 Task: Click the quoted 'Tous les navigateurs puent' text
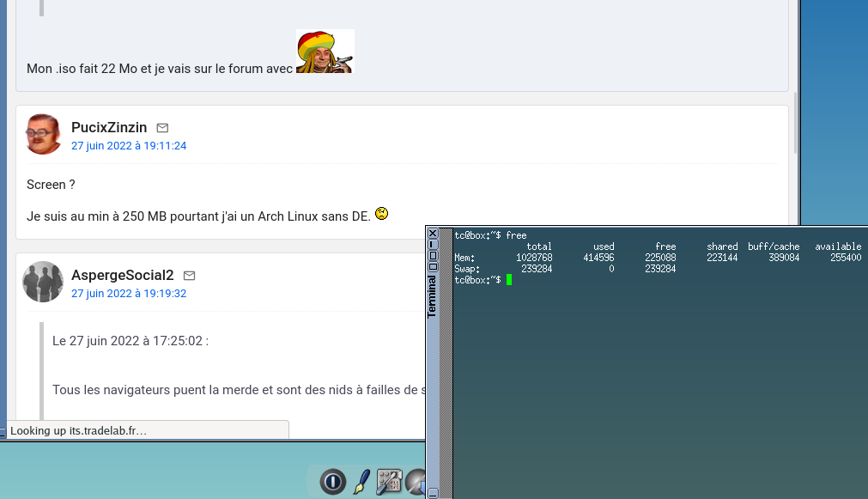point(240,390)
